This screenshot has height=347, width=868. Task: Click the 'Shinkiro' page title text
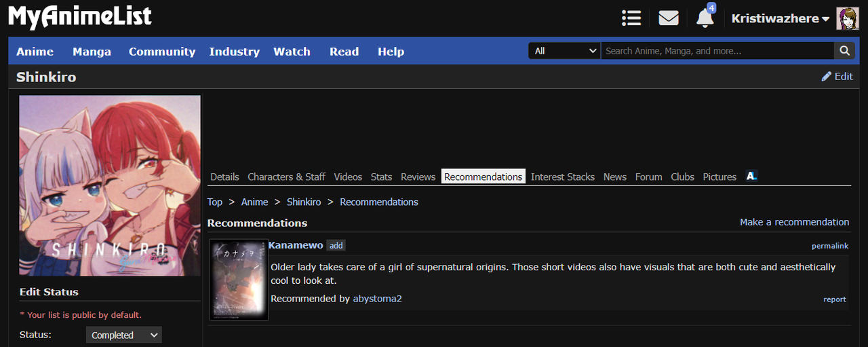(x=46, y=77)
